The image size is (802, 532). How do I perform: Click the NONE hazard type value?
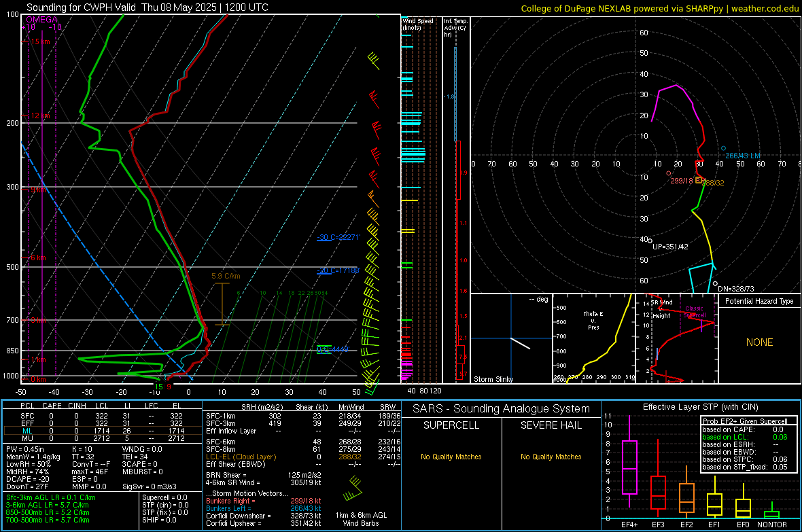coord(760,342)
